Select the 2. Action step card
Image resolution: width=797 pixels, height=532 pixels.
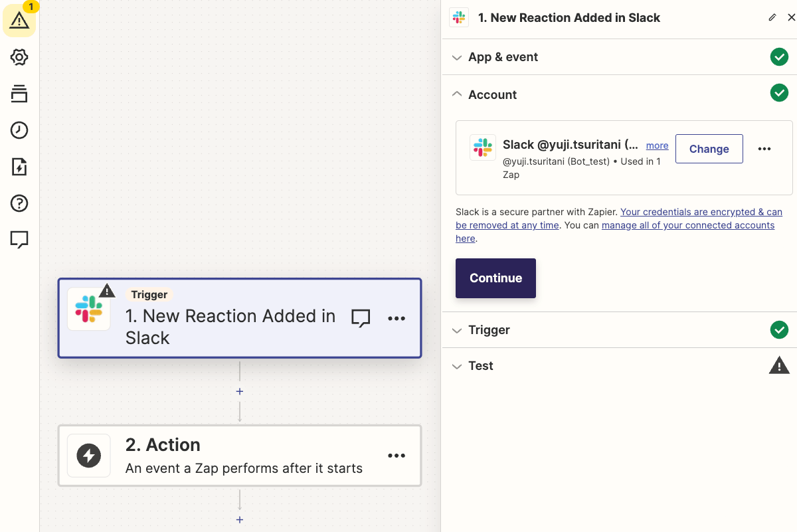[x=240, y=456]
